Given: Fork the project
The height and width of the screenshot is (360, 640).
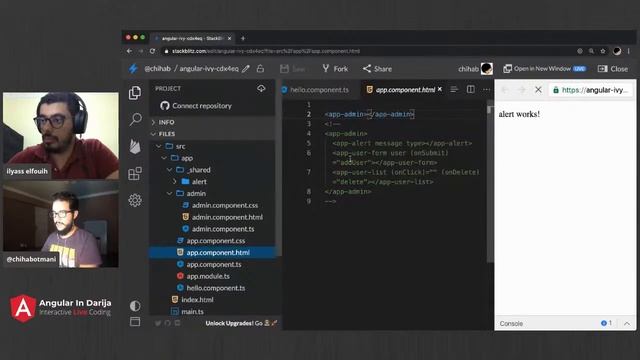Looking at the screenshot, I should click(335, 69).
